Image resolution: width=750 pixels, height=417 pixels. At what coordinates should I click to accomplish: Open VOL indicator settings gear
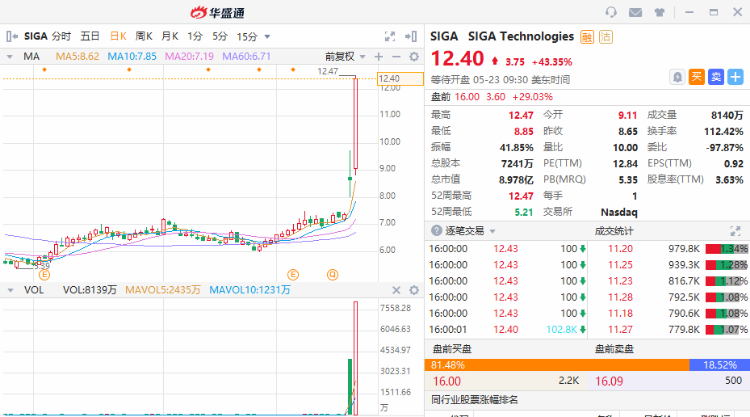tap(414, 290)
